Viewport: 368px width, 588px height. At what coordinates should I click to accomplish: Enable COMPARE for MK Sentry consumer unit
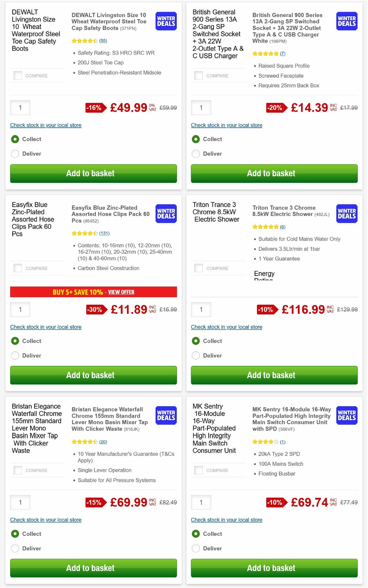tap(198, 470)
